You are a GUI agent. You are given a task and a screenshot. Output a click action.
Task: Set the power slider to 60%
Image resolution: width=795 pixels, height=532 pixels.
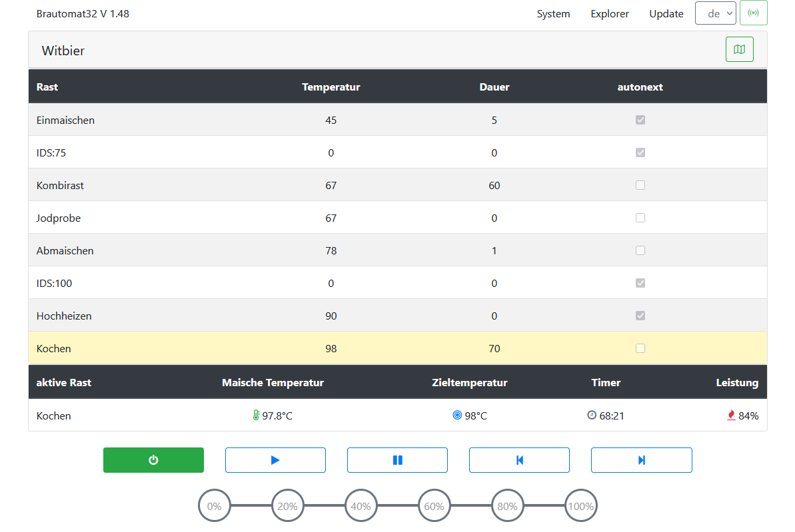(x=434, y=506)
